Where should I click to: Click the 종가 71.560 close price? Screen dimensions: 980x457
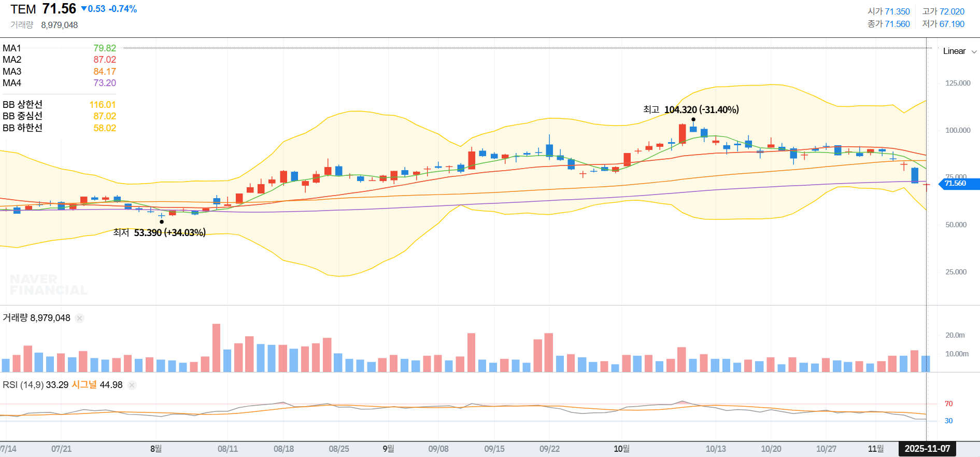[x=888, y=24]
